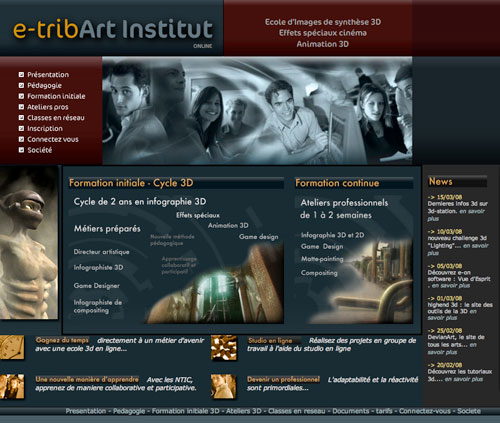Open tarifs in the footer navigation
Image resolution: width=500 pixels, height=423 pixels.
pyautogui.click(x=384, y=411)
